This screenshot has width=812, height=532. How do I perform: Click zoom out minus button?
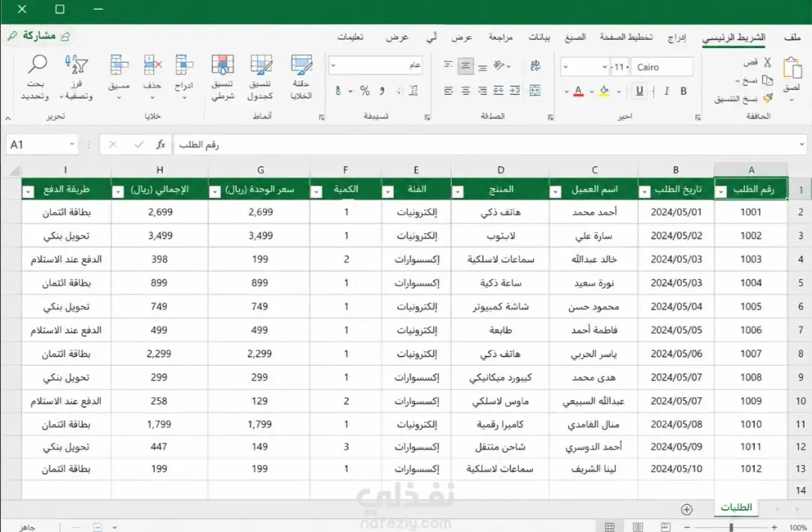(686, 527)
